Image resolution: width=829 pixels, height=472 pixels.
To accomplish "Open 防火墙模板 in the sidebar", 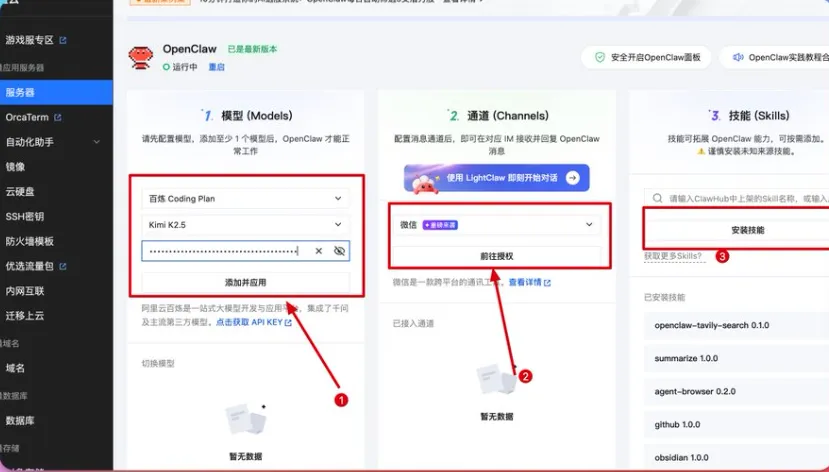I will [30, 242].
